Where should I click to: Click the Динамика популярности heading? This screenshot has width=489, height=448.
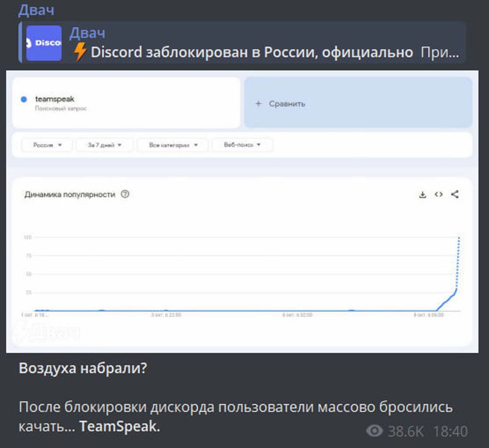pos(70,194)
